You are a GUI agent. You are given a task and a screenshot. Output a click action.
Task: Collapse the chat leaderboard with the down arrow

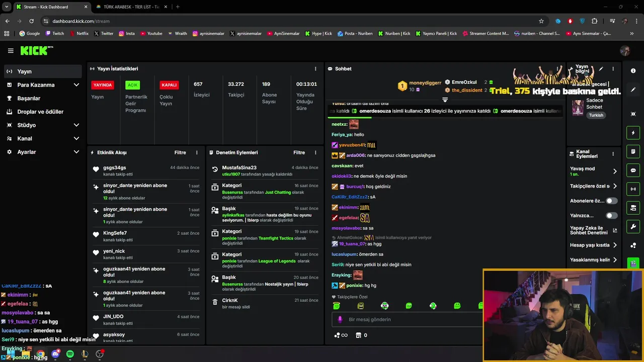click(x=445, y=100)
